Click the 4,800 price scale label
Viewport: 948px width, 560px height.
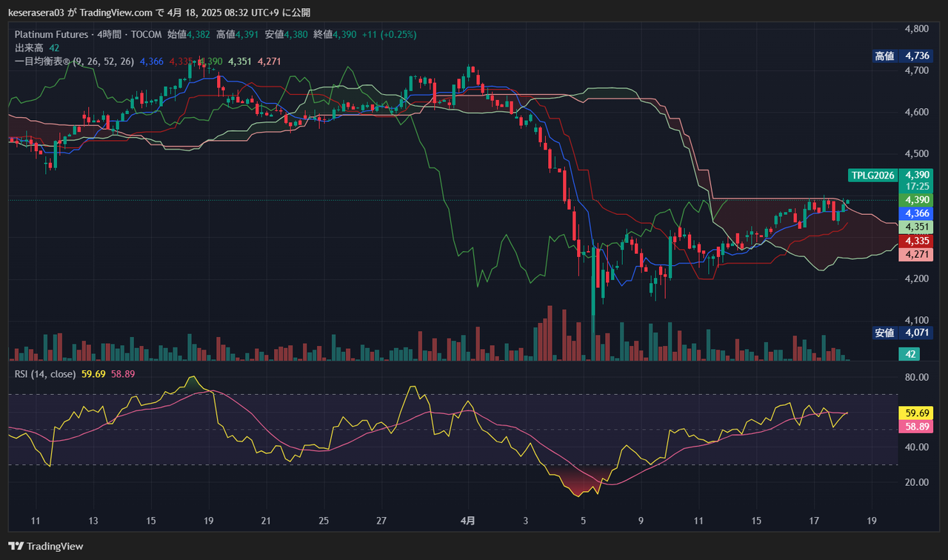(x=917, y=29)
